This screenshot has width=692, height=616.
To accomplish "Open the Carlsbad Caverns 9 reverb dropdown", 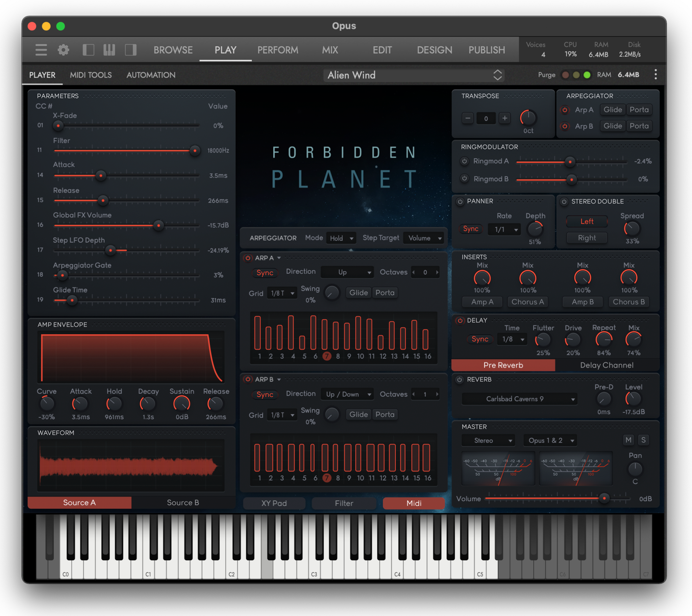I will (519, 399).
